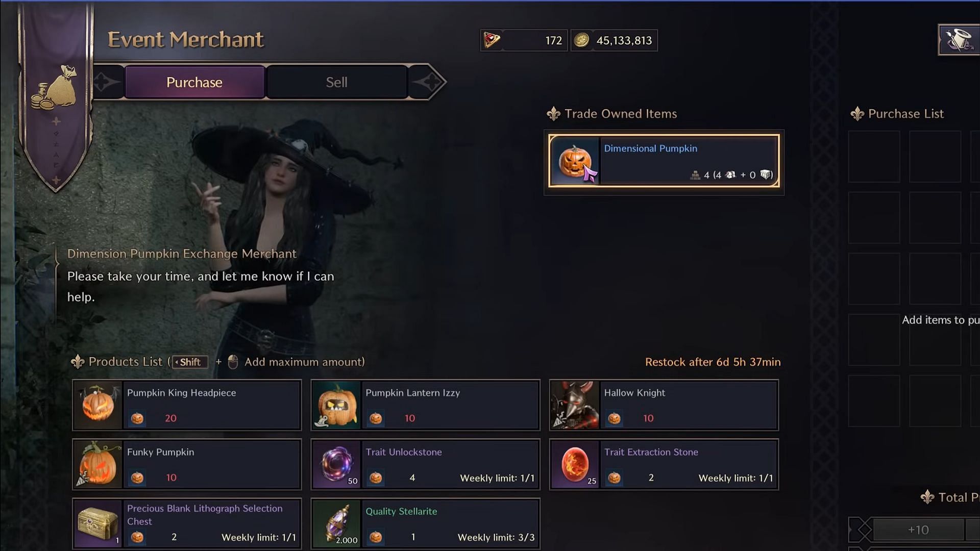Switch to the Purchase tab
This screenshot has width=980, height=551.
pyautogui.click(x=194, y=82)
